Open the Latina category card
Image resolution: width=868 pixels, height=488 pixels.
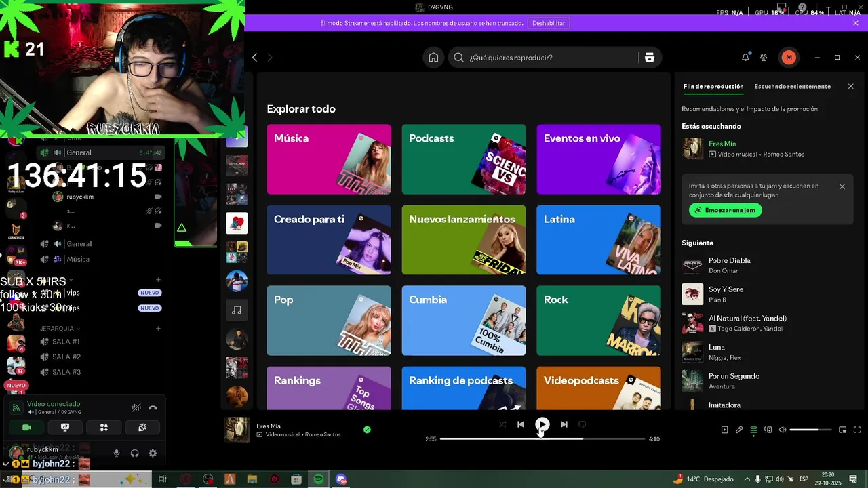pos(599,240)
